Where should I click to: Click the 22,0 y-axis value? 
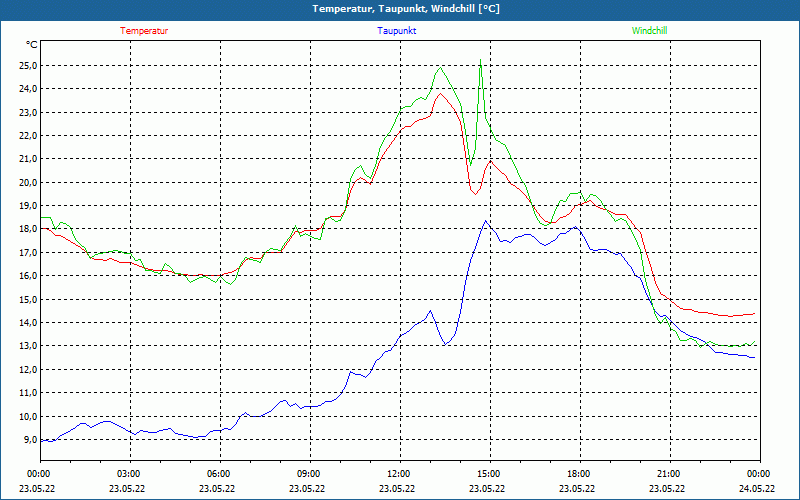[x=28, y=136]
